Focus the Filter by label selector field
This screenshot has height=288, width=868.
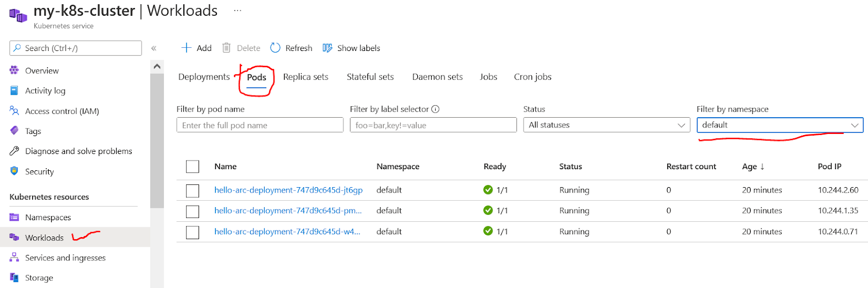[433, 125]
